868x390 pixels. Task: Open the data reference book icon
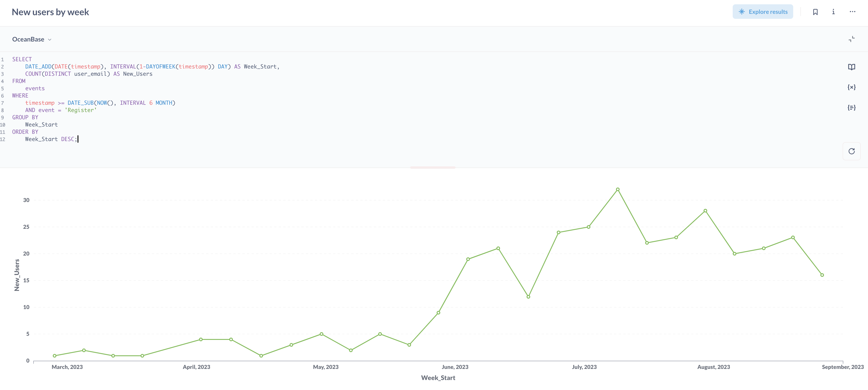[x=851, y=67]
